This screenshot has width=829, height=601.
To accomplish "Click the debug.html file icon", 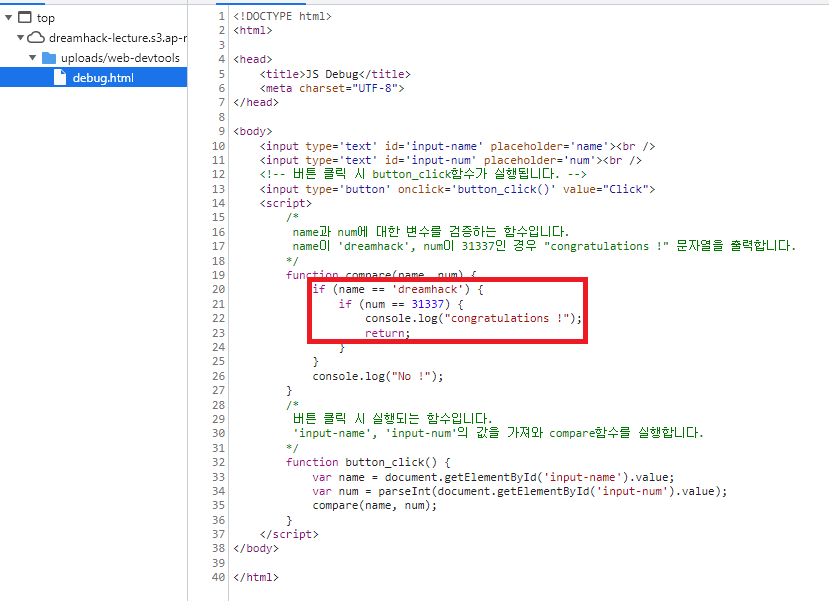I will pos(60,78).
